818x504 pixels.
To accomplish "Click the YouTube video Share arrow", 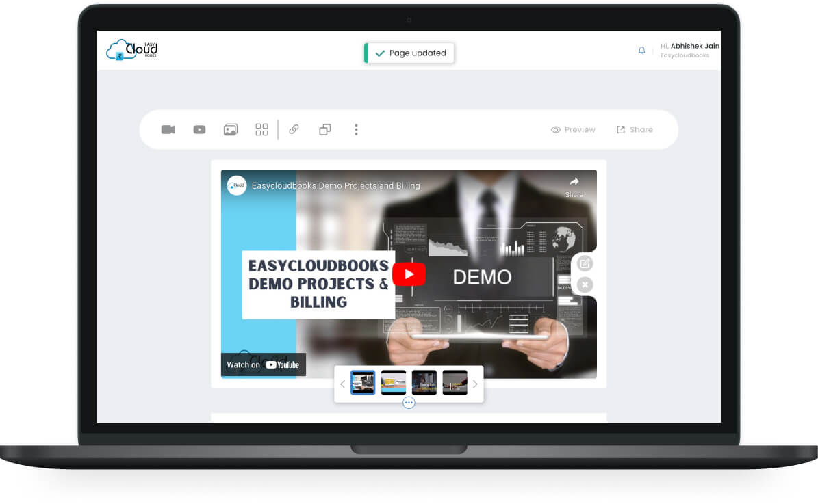I will [574, 187].
